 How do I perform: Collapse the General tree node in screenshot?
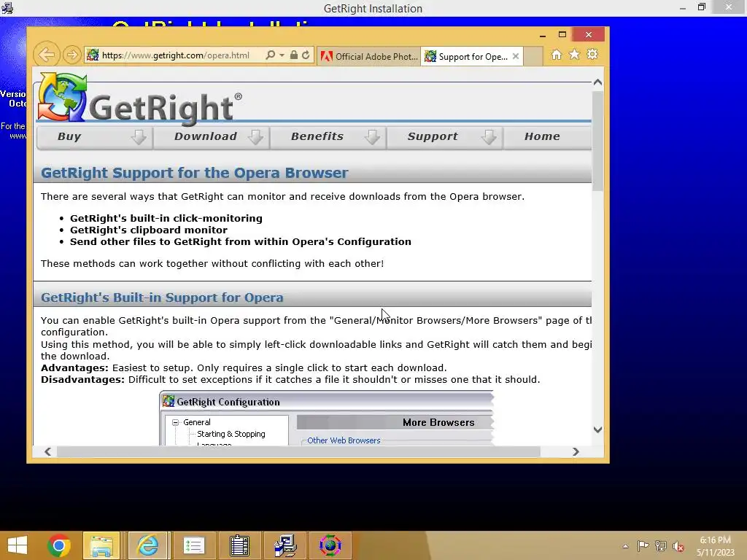175,422
